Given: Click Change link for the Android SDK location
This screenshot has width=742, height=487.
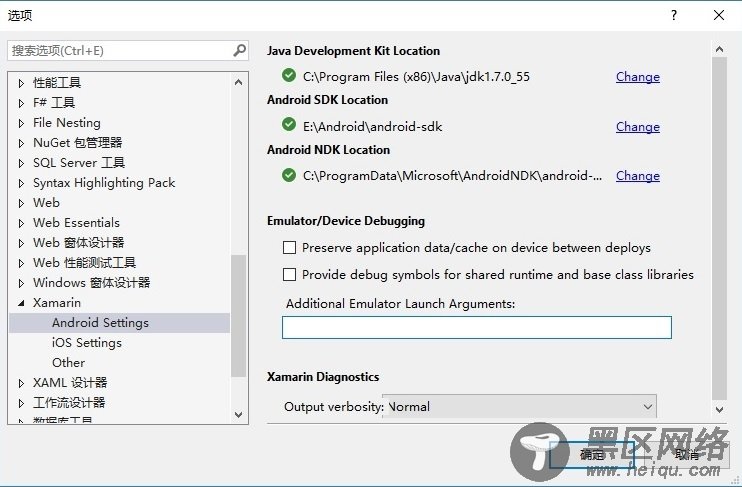Looking at the screenshot, I should click(x=637, y=127).
